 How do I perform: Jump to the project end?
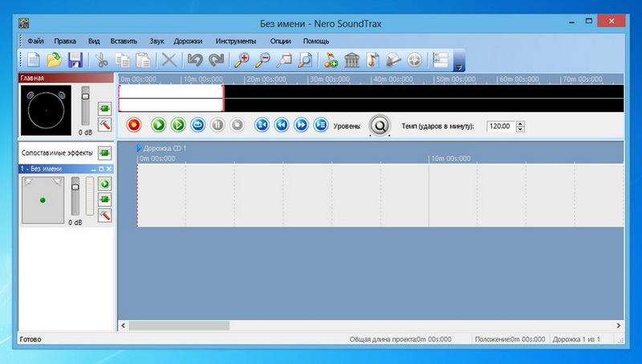point(320,125)
